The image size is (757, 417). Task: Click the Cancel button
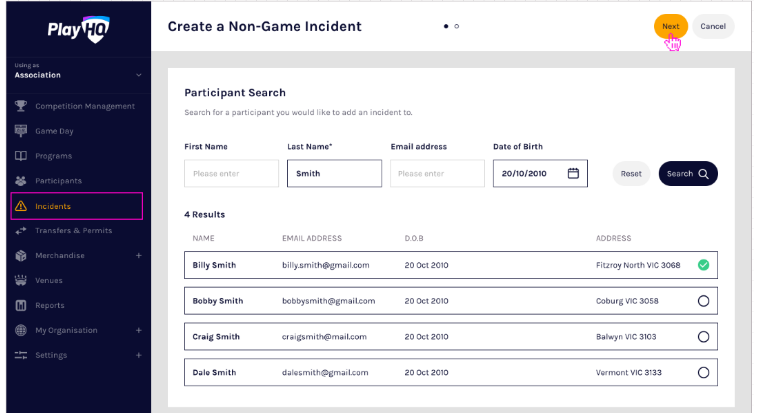(713, 27)
